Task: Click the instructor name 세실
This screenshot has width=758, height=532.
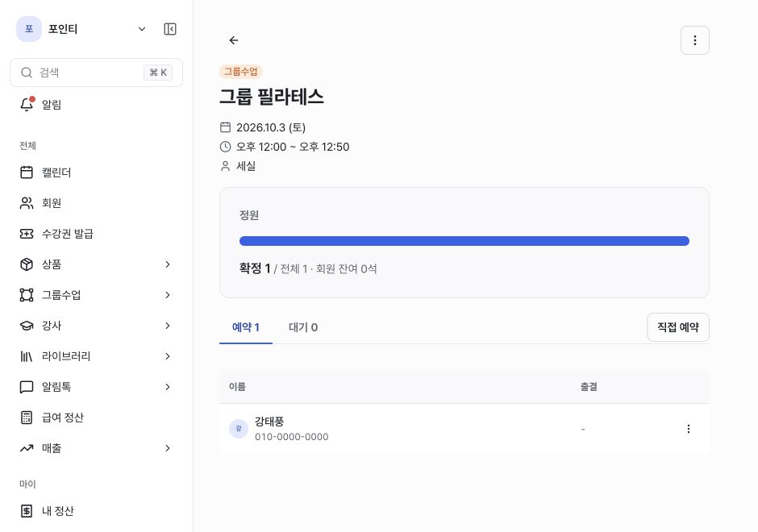Action: pyautogui.click(x=246, y=166)
